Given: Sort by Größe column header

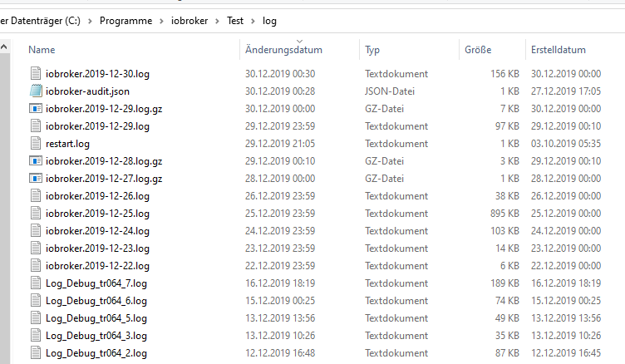Looking at the screenshot, I should [x=478, y=50].
